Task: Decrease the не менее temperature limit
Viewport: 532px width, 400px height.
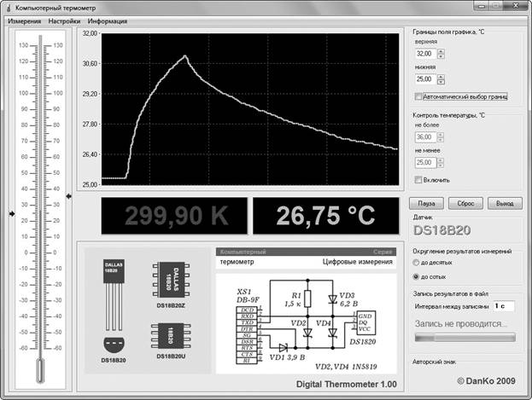Action: [441, 165]
